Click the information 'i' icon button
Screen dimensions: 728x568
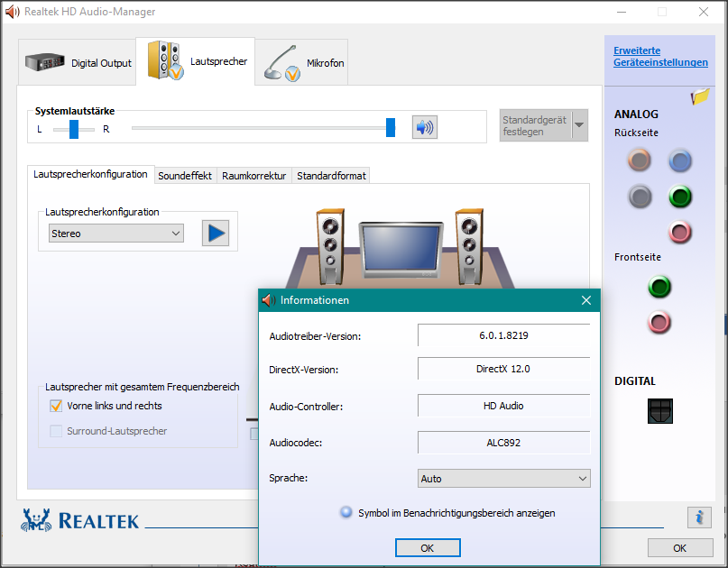[699, 517]
